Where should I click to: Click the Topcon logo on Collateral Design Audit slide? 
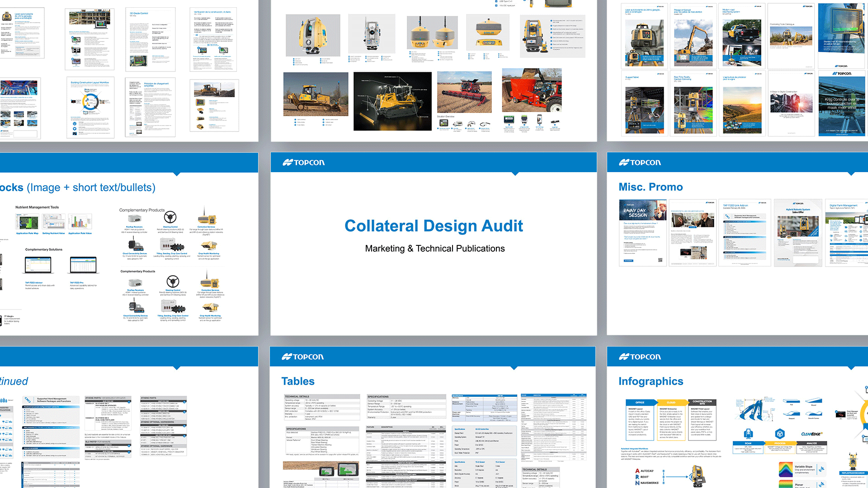coord(304,163)
